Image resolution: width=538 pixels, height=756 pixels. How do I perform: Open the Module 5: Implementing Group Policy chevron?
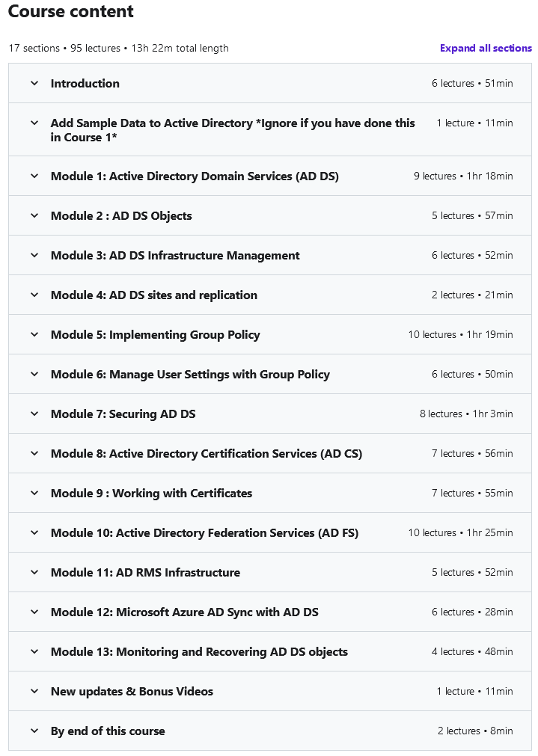pyautogui.click(x=34, y=334)
